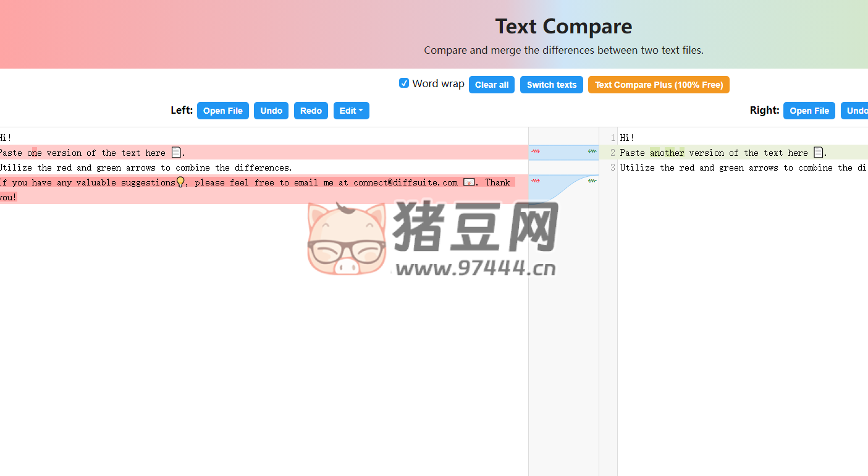Open the Edit dropdown menu
Viewport: 868px width, 476px height.
[351, 111]
